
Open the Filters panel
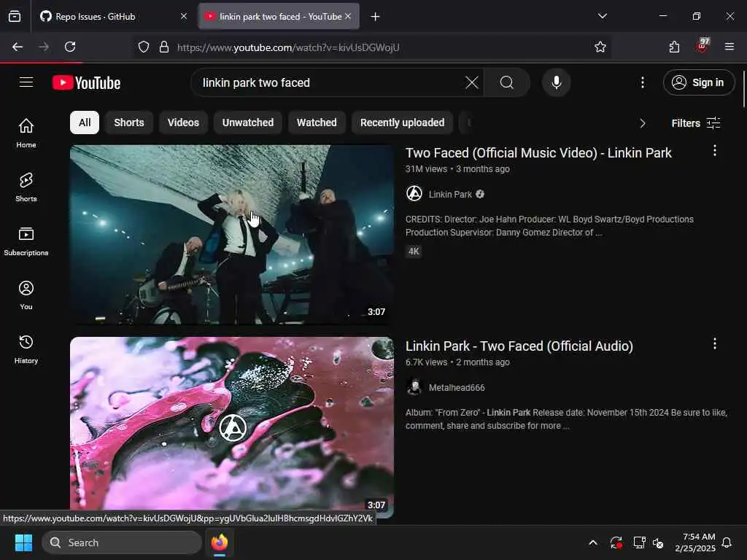695,123
